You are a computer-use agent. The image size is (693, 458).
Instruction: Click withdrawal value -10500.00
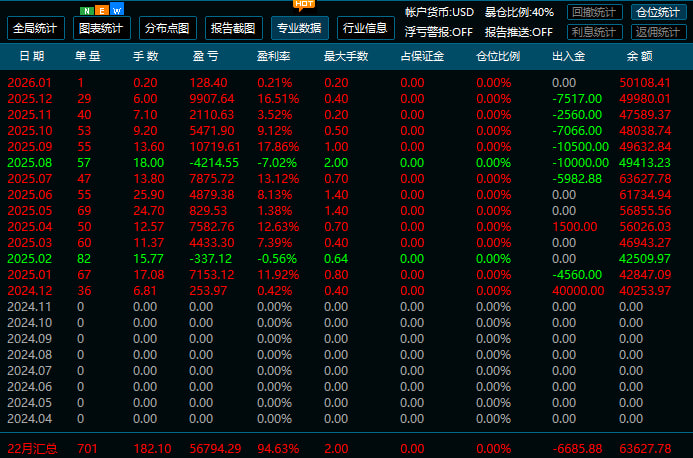[x=581, y=147]
